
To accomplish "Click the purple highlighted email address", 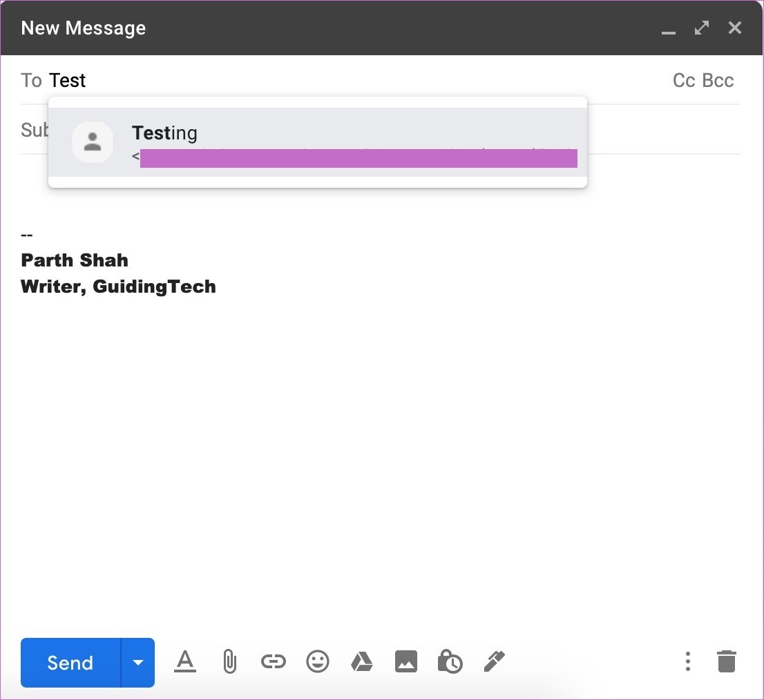I will [359, 158].
